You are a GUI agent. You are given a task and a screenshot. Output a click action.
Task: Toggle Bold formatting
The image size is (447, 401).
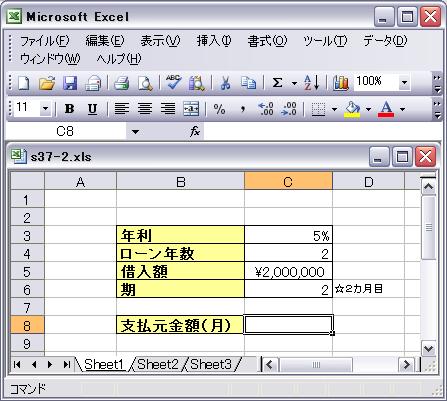69,109
